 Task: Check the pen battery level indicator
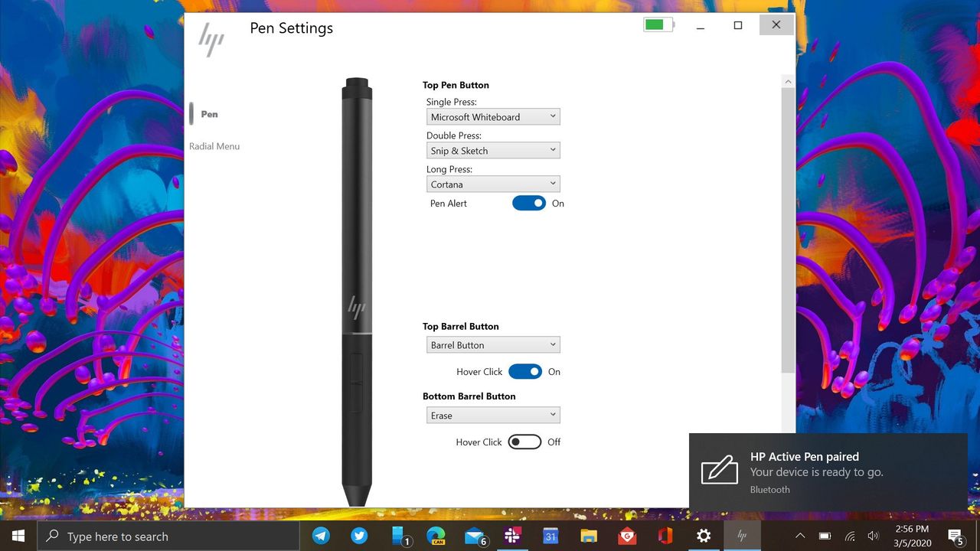pos(659,25)
